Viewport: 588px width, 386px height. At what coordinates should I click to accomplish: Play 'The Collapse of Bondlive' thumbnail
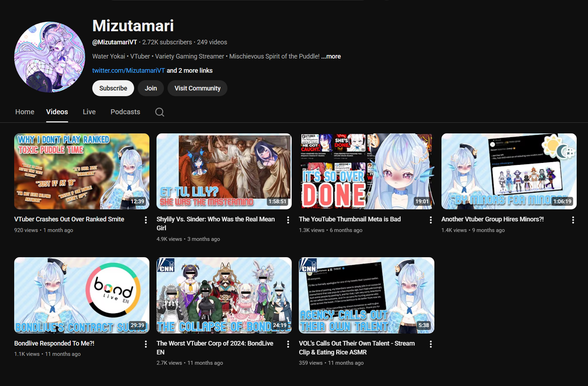[x=224, y=295]
